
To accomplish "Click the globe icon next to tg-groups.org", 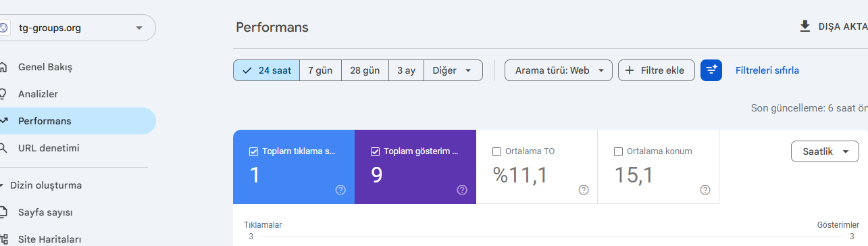I will (4, 28).
